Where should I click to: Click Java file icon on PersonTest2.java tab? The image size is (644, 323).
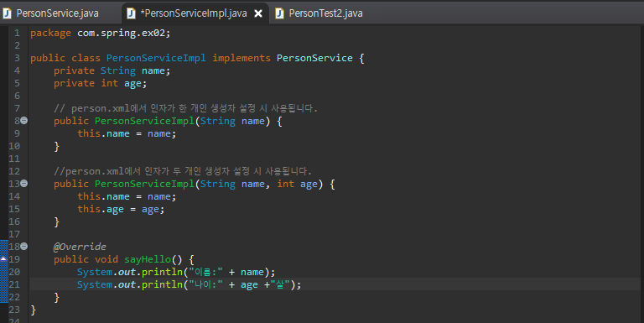pos(280,13)
